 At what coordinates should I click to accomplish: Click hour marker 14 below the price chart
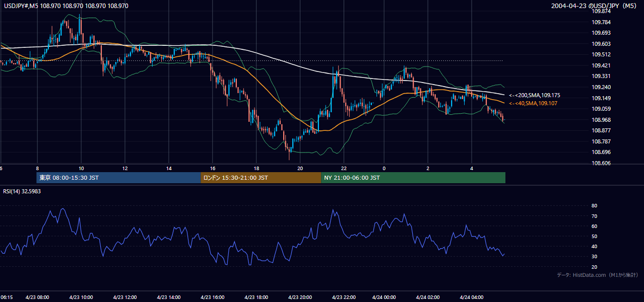coord(169,169)
